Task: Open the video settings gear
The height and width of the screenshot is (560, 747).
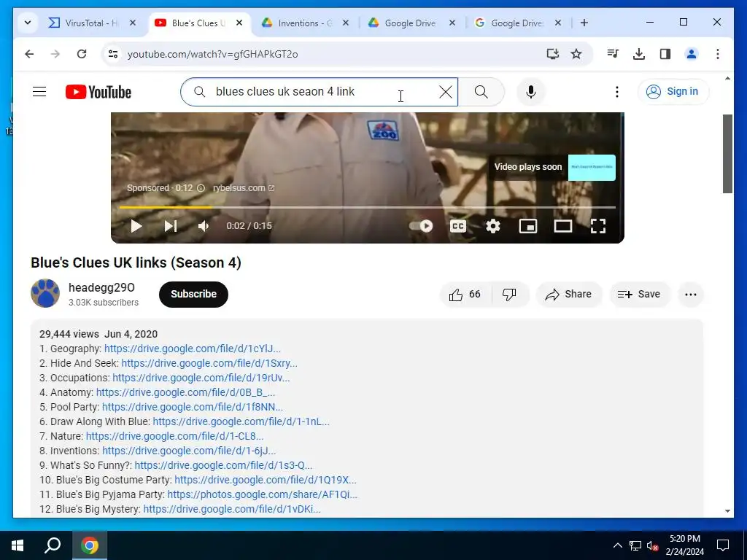Action: [493, 226]
